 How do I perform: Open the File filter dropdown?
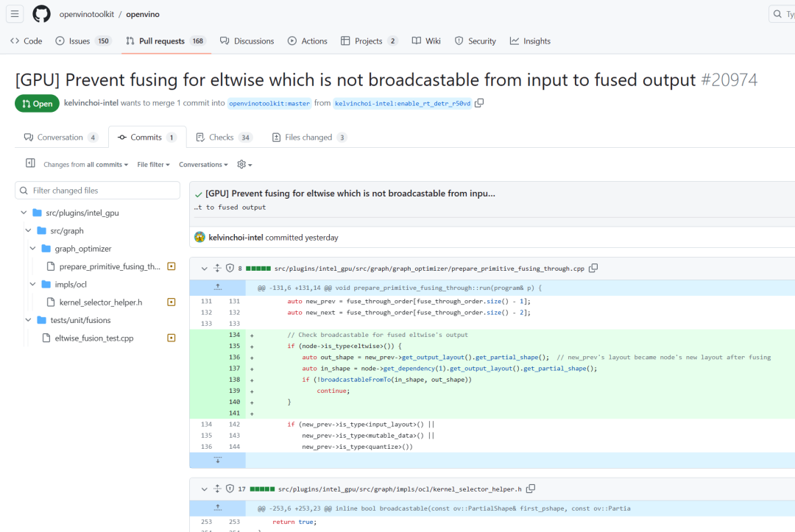coord(153,164)
